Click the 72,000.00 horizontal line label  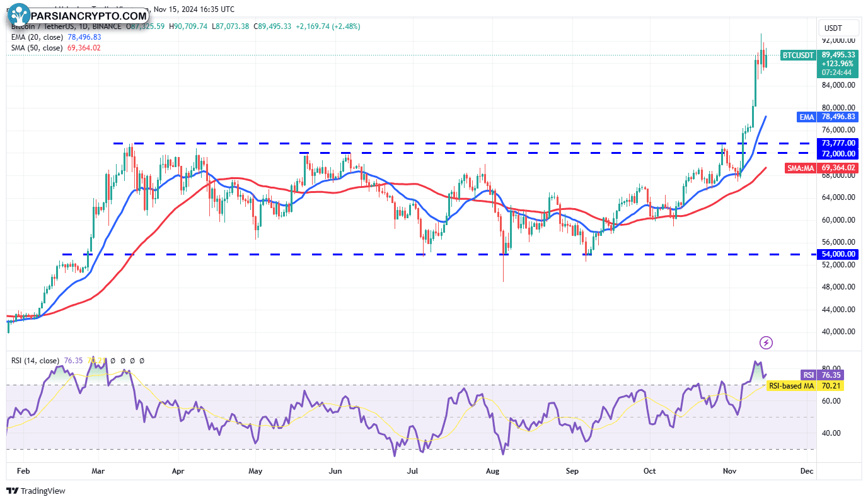(x=838, y=154)
